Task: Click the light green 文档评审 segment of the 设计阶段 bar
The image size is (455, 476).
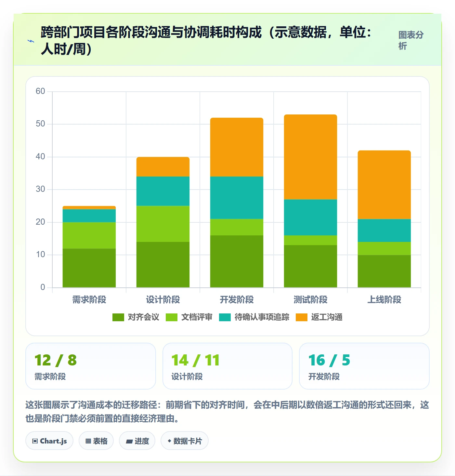Action: tap(163, 224)
